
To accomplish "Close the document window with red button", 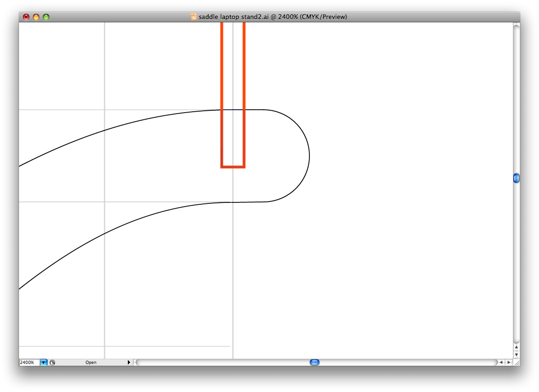I will (26, 17).
